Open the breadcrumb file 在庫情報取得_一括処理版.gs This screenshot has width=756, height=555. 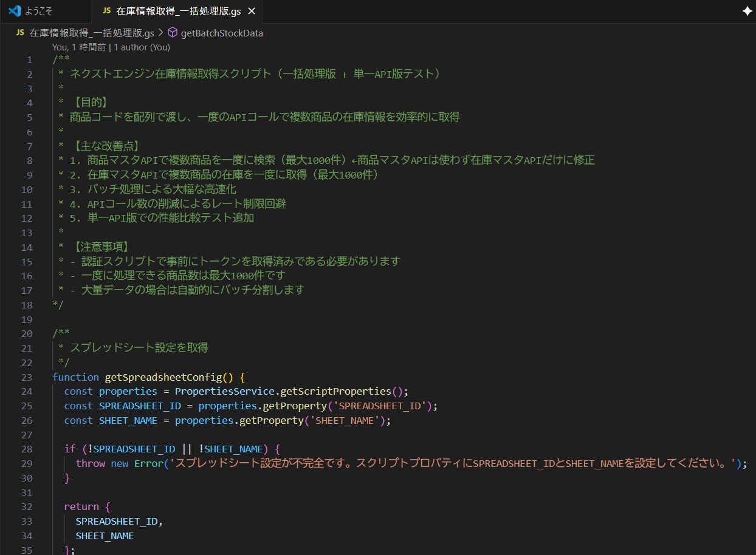pyautogui.click(x=92, y=33)
